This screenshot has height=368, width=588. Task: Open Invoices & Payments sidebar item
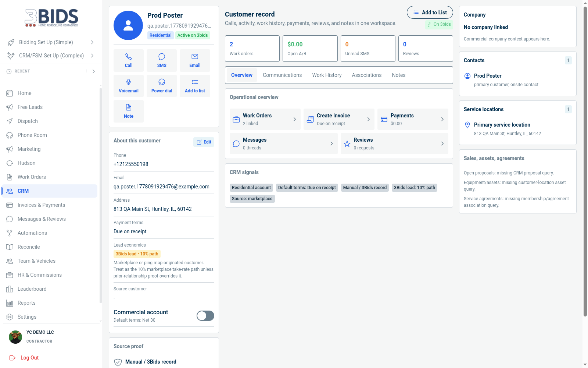pyautogui.click(x=50, y=205)
